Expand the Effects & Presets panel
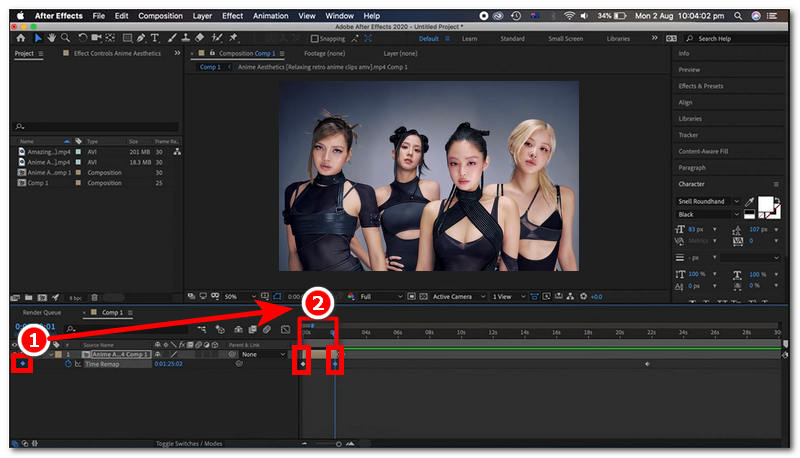Screen dimensions: 800x458 (x=700, y=86)
